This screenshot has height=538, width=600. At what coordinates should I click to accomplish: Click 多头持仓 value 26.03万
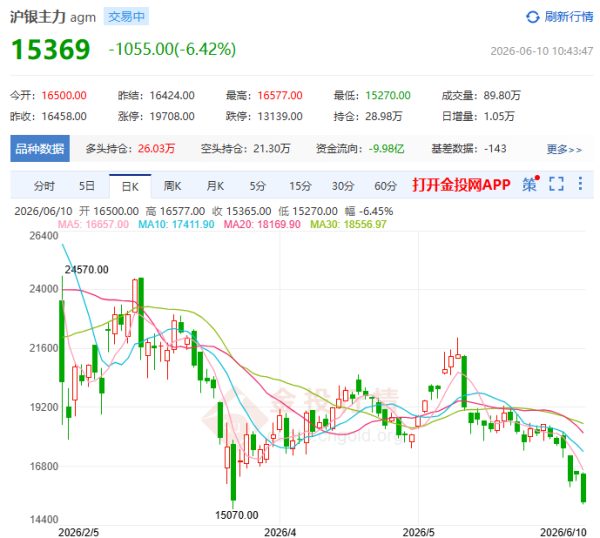(157, 148)
